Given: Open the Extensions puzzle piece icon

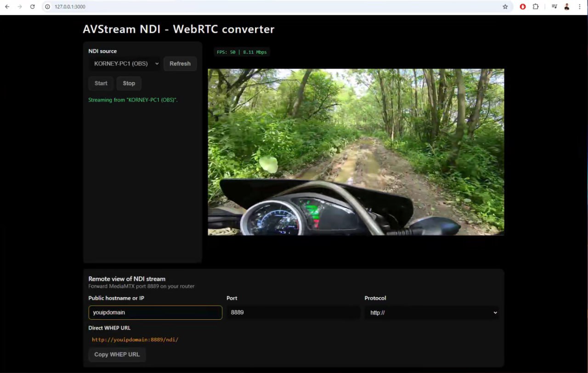Looking at the screenshot, I should point(536,7).
